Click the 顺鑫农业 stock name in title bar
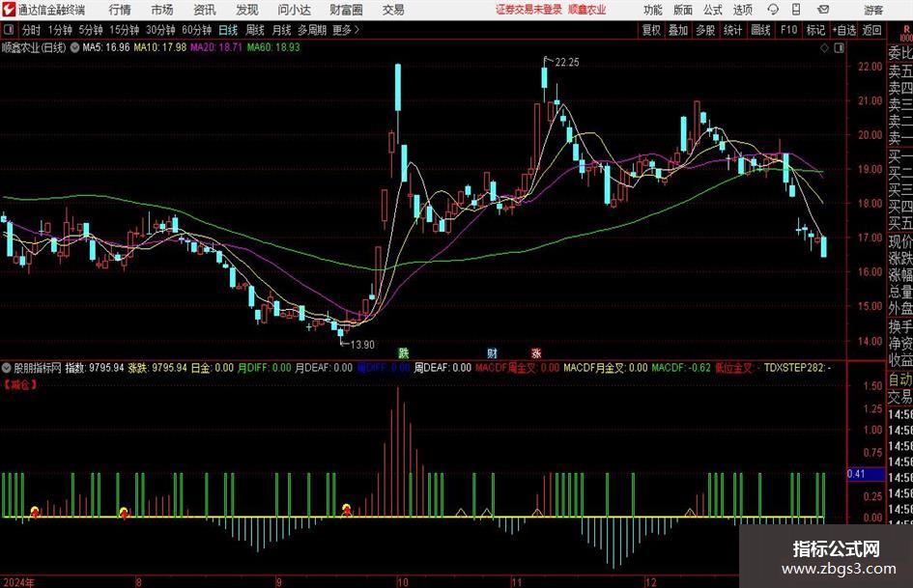The width and height of the screenshot is (913, 588). click(x=587, y=10)
